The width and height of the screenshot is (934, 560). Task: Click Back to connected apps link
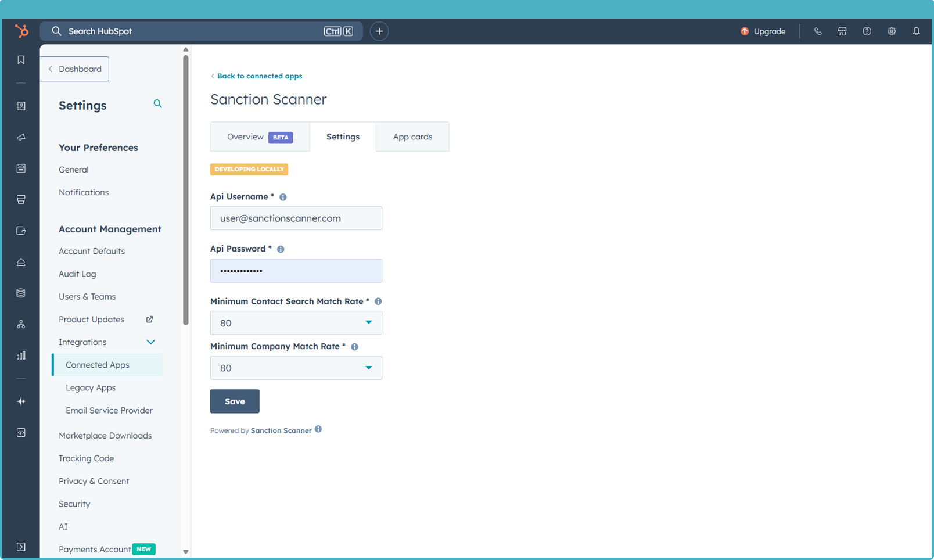pyautogui.click(x=259, y=76)
